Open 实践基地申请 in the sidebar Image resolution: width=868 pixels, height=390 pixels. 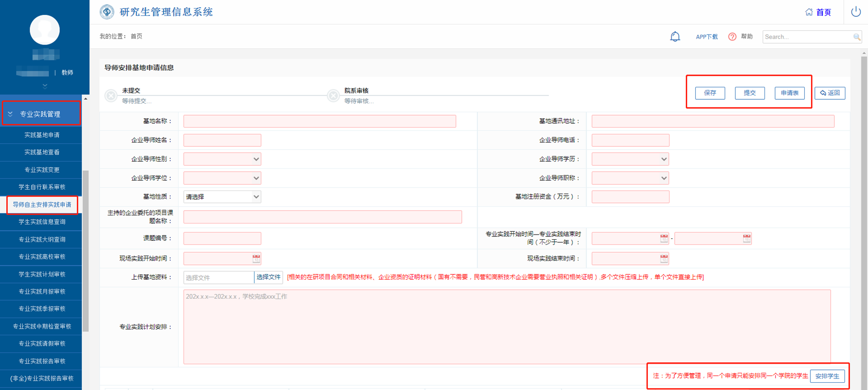(42, 135)
